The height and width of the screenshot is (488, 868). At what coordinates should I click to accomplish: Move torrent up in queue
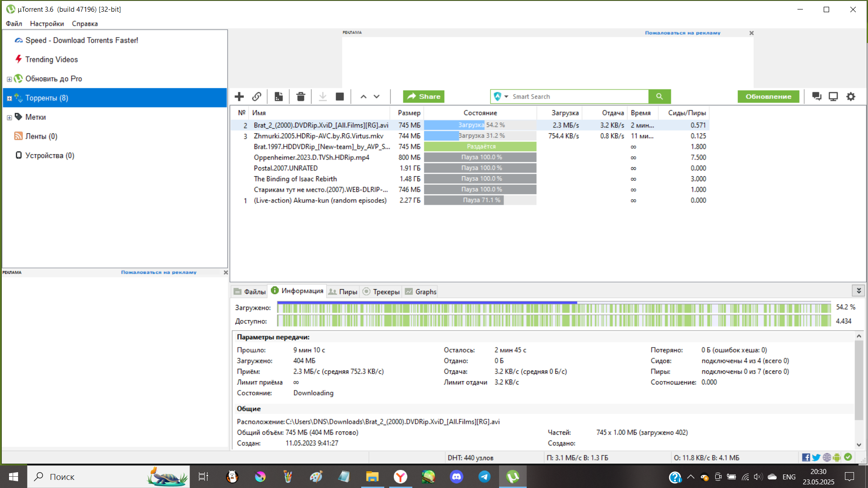coord(363,96)
